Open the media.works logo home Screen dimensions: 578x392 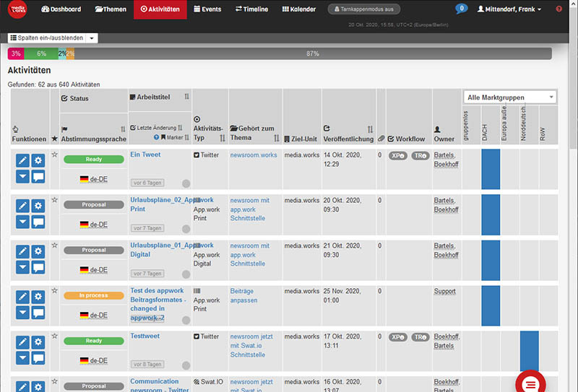pyautogui.click(x=17, y=9)
